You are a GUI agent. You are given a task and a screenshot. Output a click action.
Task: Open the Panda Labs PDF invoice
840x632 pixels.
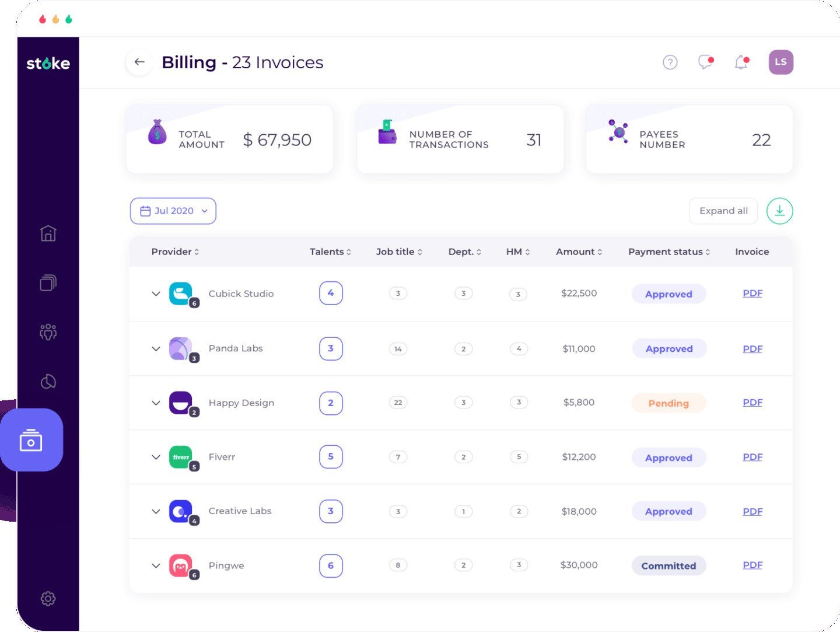pyautogui.click(x=752, y=349)
